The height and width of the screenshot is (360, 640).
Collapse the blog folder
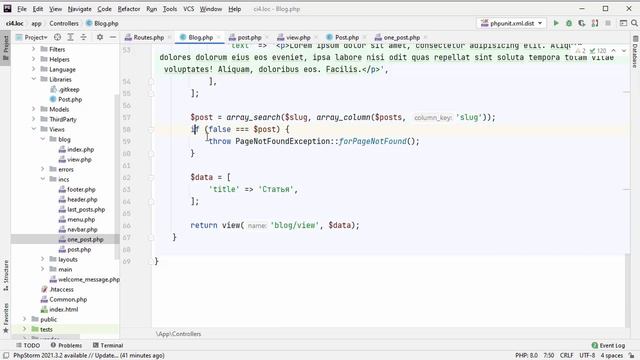pos(42,139)
